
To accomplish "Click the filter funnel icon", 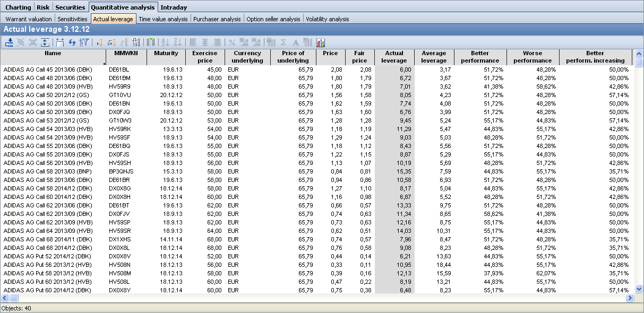I will [83, 42].
